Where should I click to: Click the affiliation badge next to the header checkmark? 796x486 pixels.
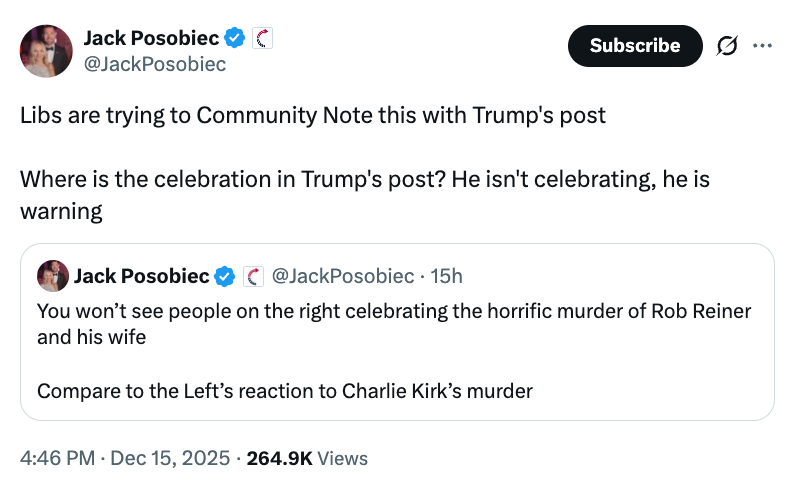tap(263, 39)
